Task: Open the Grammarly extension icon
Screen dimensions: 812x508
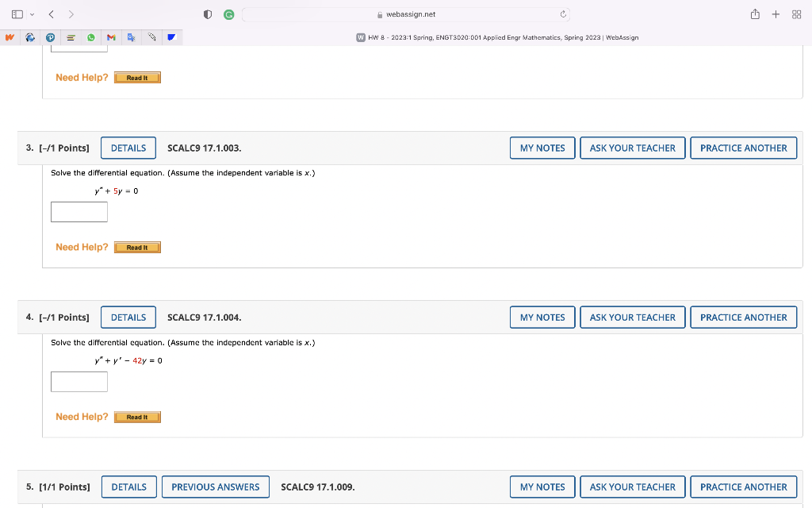Action: click(228, 14)
